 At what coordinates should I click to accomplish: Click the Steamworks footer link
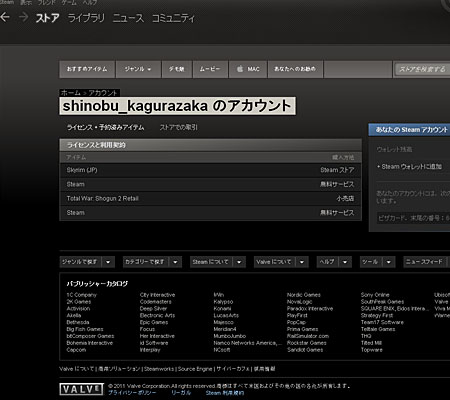coord(159,369)
